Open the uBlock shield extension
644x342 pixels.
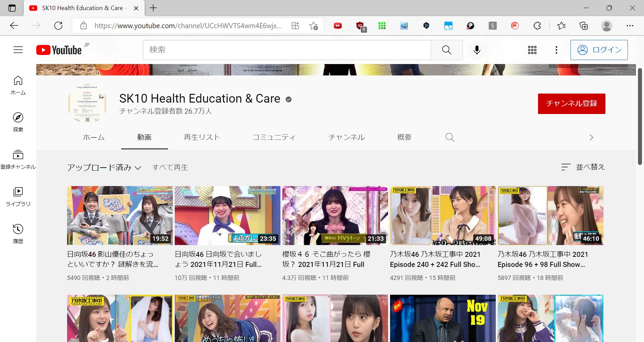(x=360, y=26)
